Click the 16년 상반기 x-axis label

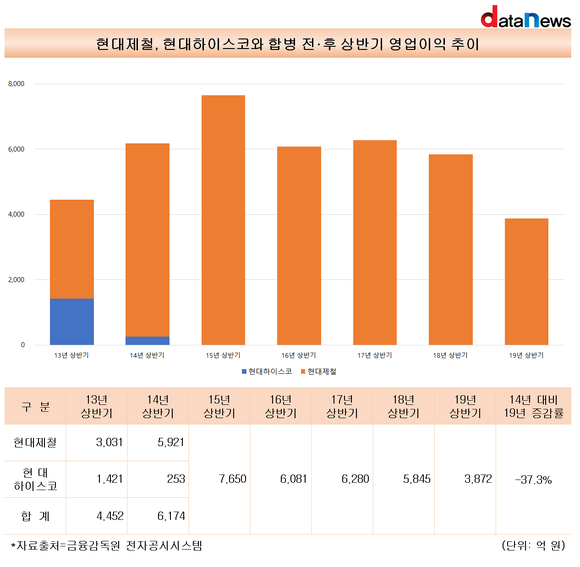point(299,355)
